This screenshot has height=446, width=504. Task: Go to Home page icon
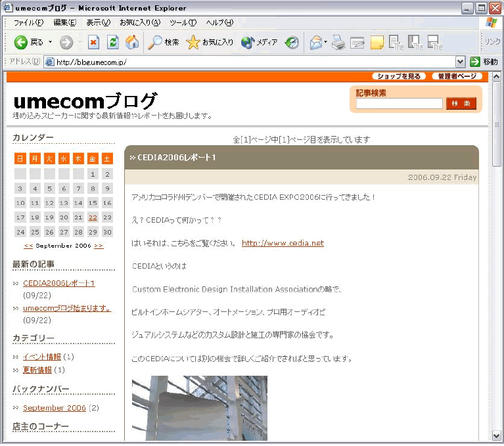[132, 42]
